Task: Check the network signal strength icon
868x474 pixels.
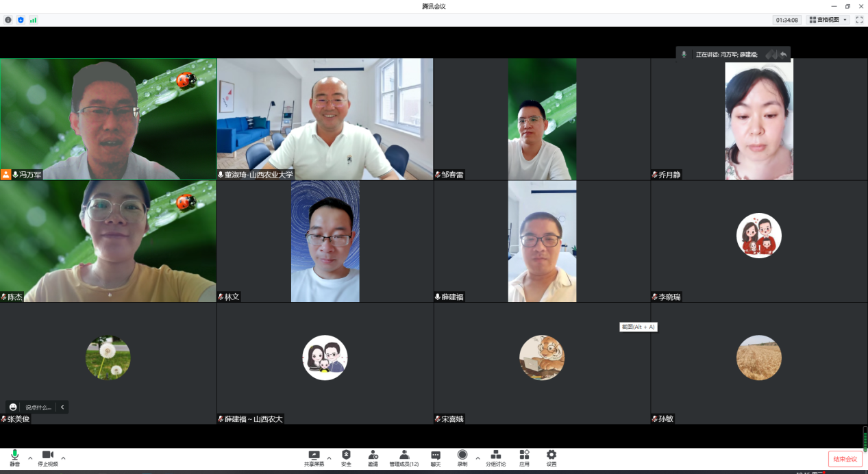Action: [33, 20]
